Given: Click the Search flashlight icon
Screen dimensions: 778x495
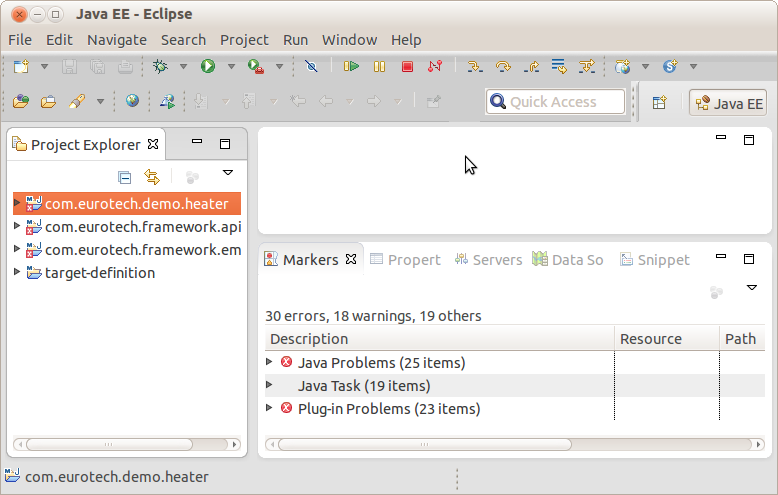Looking at the screenshot, I should pos(77,102).
